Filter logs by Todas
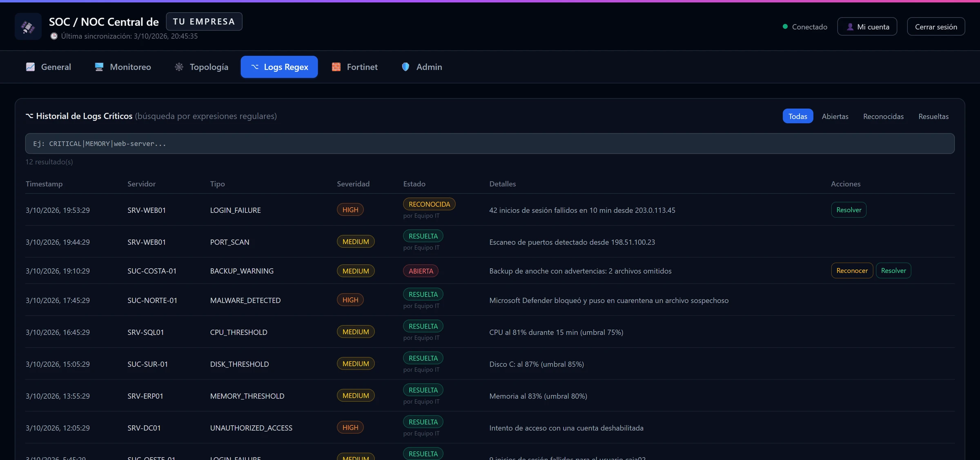980x460 pixels. point(798,116)
